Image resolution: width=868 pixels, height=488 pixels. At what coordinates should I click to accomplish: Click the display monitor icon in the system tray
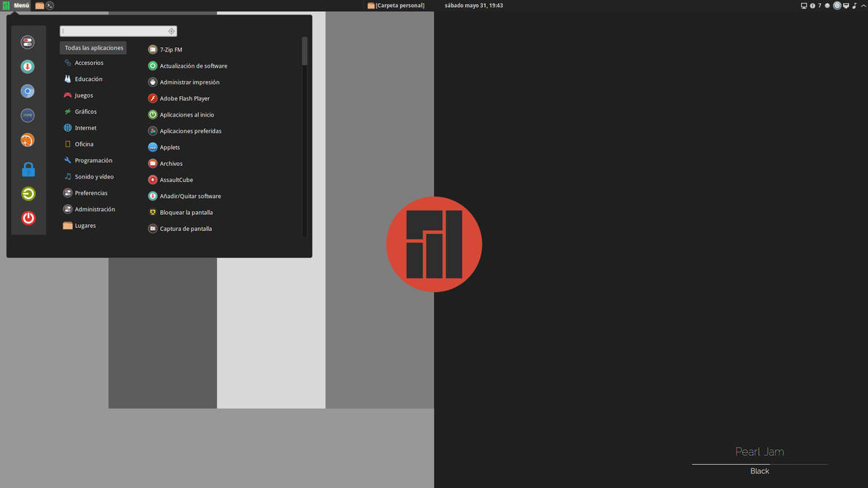(804, 6)
